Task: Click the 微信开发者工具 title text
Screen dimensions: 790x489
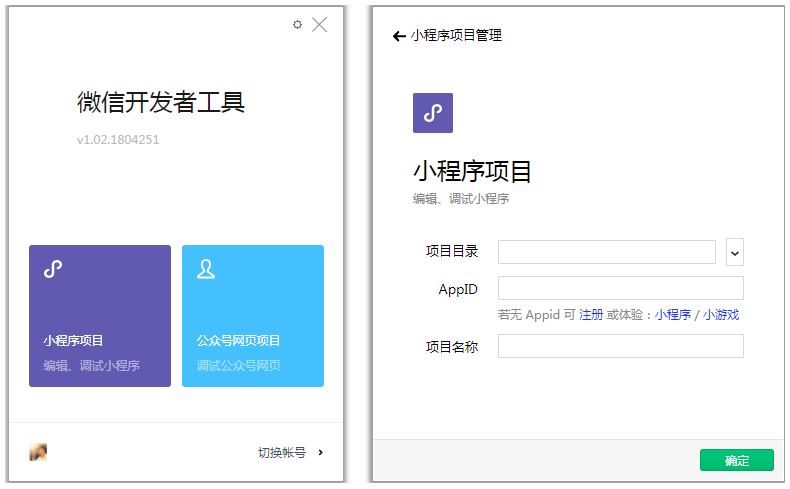Action: click(x=161, y=102)
